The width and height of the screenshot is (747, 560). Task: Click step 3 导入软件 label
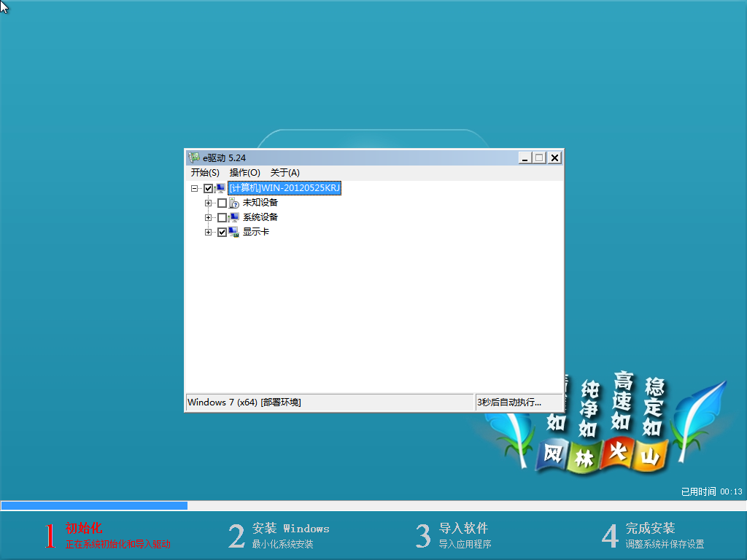click(x=463, y=528)
